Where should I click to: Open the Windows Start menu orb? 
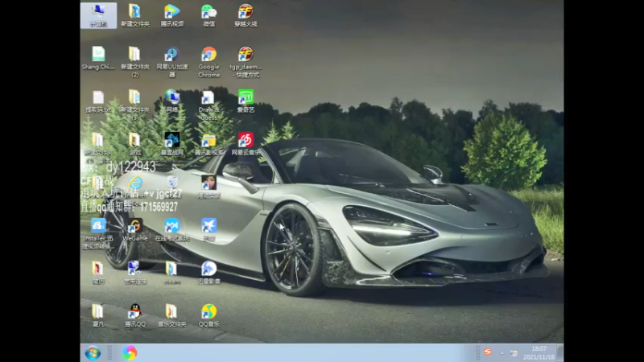(x=93, y=353)
